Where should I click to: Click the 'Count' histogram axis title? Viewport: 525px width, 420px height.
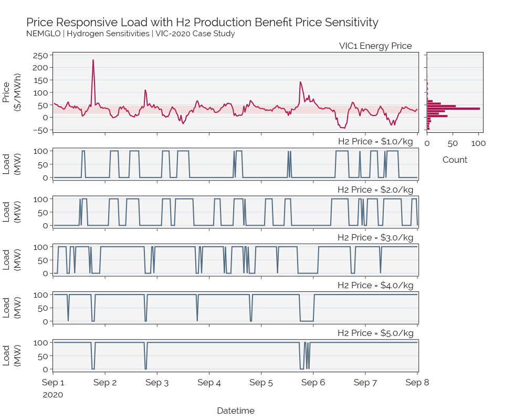(455, 160)
